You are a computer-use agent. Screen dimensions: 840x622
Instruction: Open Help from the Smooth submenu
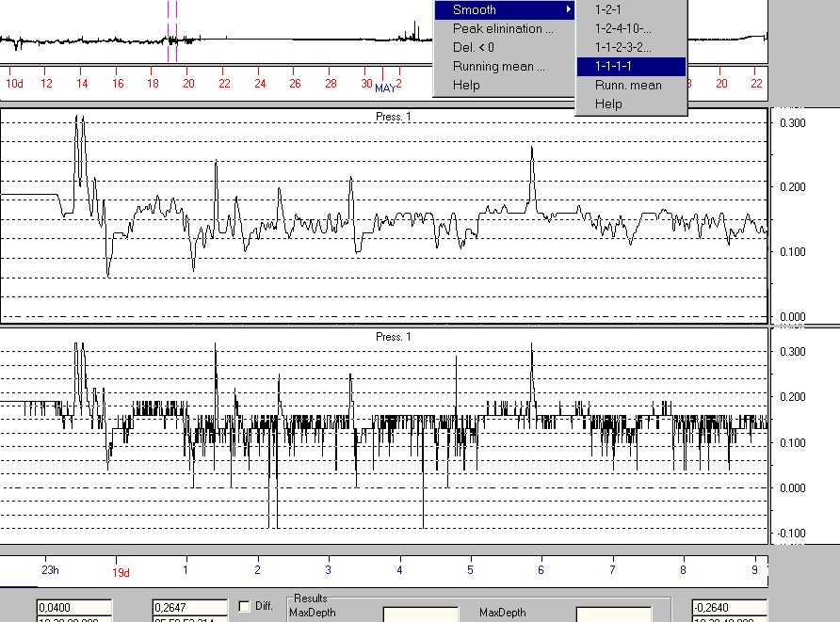(608, 104)
